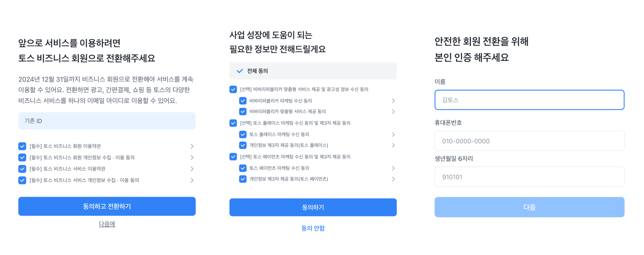Image resolution: width=644 pixels, height=255 pixels.
Task: Open 토스 비즈니스 회원 개인정보 수집 chevron
Action: click(x=192, y=157)
